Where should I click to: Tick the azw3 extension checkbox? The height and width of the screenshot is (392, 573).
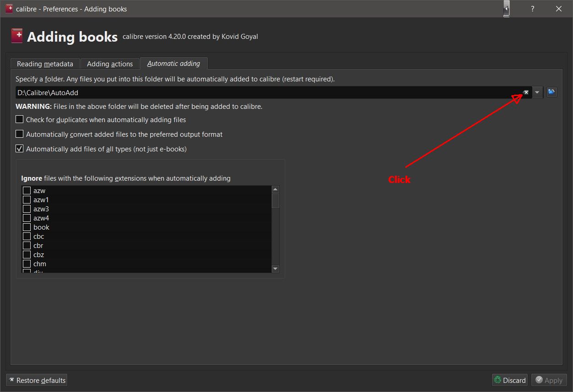[27, 209]
